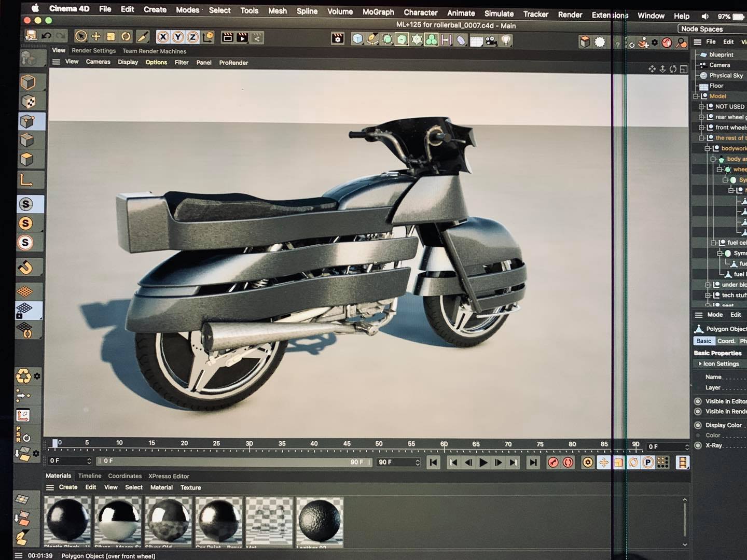Screen dimensions: 747x560
Task: Open the Coord. tab in attributes
Action: pyautogui.click(x=726, y=341)
